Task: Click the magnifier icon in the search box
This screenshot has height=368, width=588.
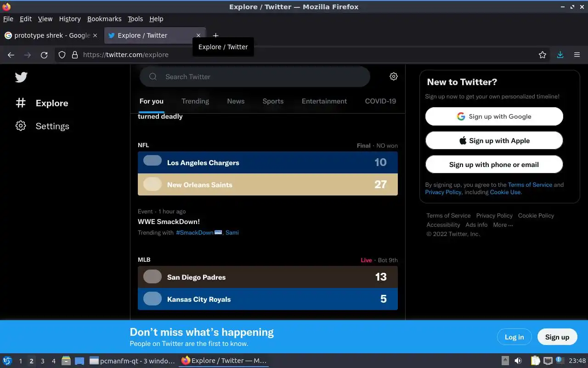Action: tap(153, 77)
